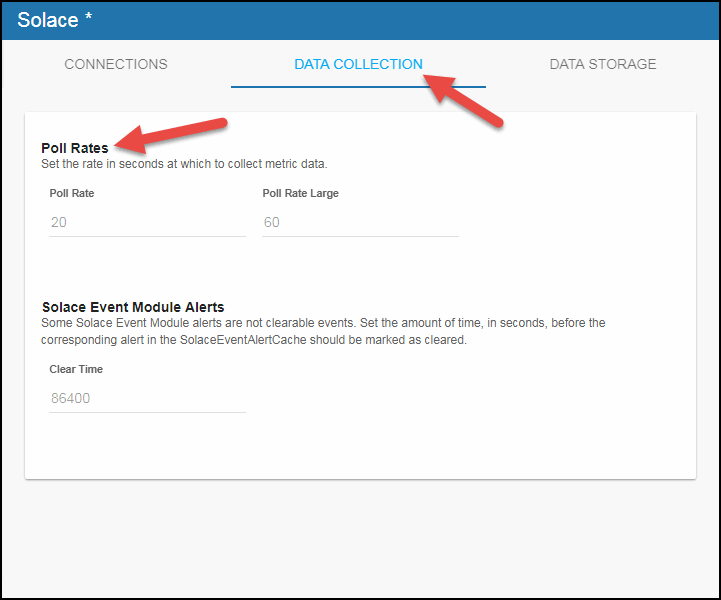Select the DATA COLLECTION tab
This screenshot has height=600, width=721.
(358, 64)
